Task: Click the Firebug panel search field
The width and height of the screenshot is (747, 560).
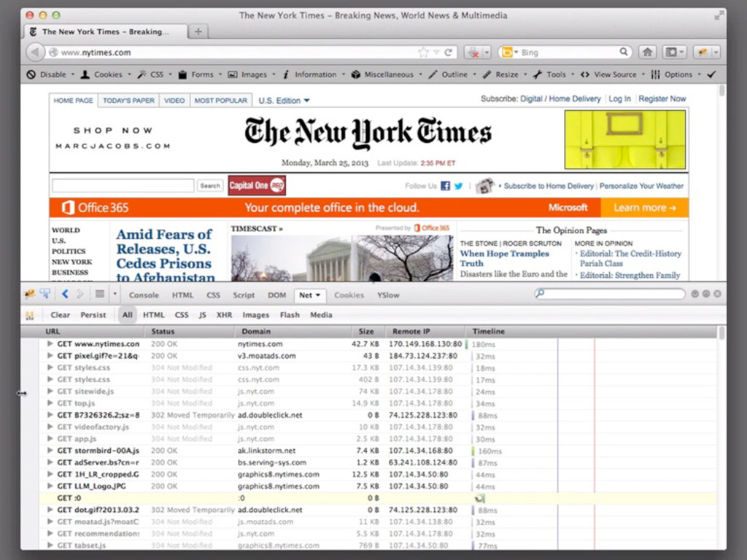Action: pyautogui.click(x=609, y=294)
